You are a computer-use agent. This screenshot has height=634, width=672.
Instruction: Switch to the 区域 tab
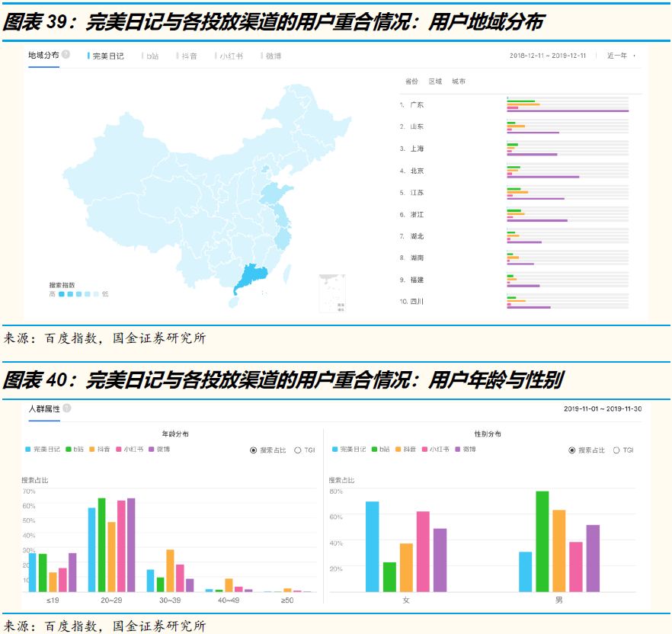[x=435, y=82]
